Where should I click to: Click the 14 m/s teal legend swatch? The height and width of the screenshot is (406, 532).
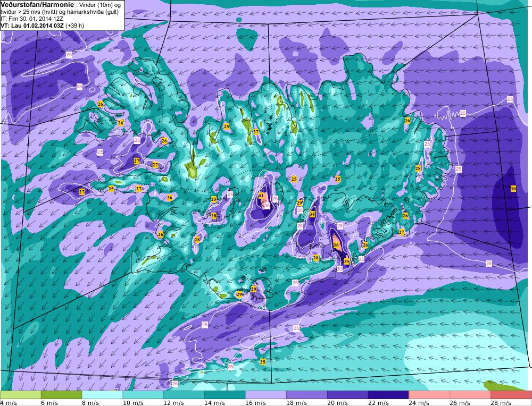pos(225,395)
